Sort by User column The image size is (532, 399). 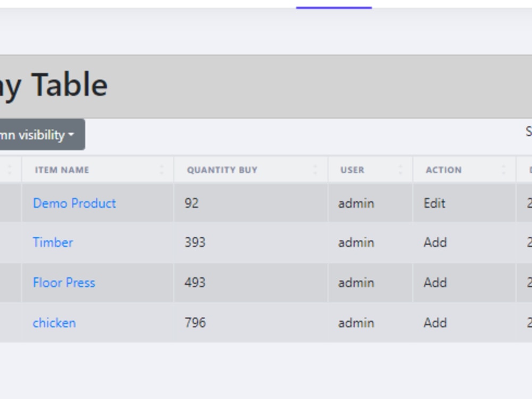tap(370, 170)
